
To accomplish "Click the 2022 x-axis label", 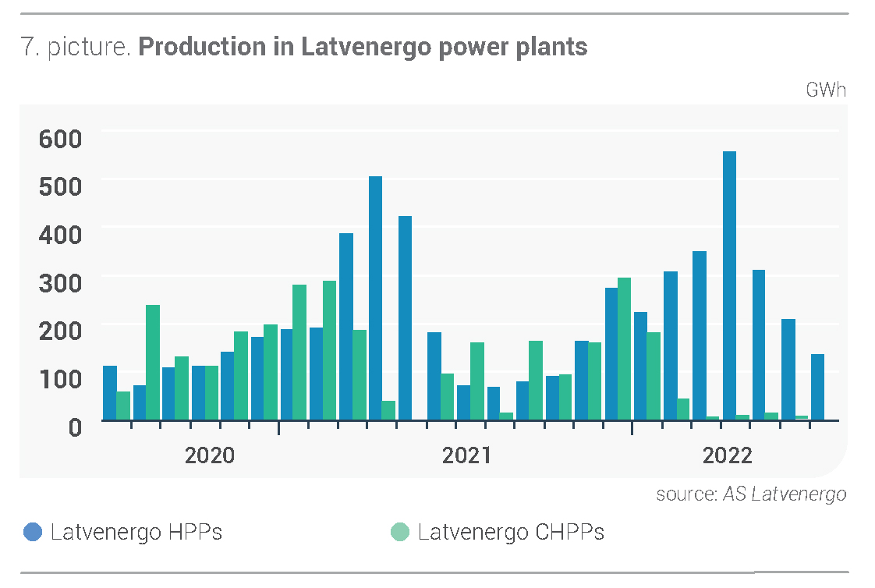I will coord(727,455).
